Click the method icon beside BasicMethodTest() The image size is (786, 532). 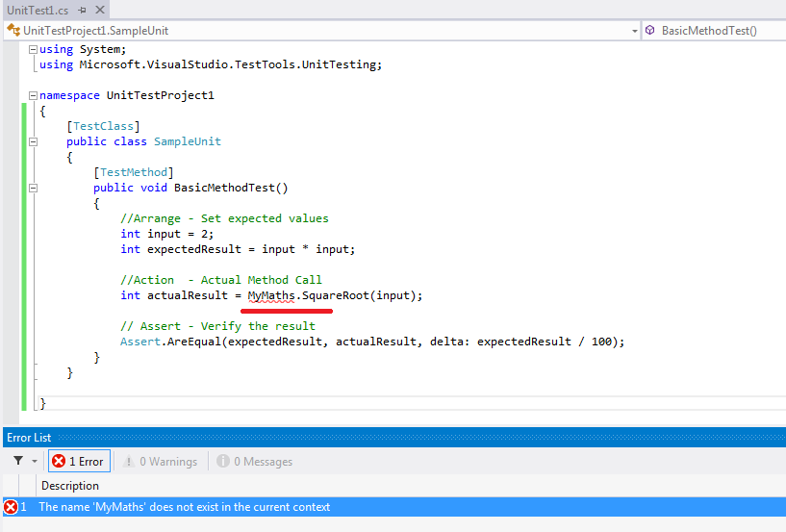650,30
